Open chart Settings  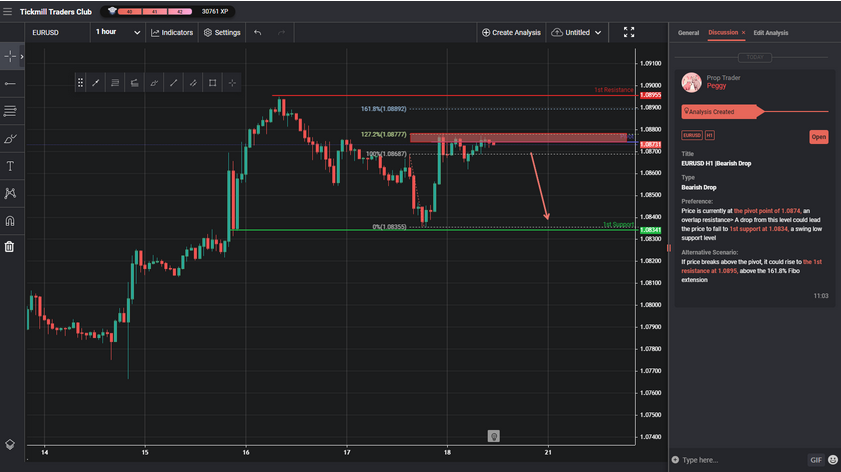point(222,32)
